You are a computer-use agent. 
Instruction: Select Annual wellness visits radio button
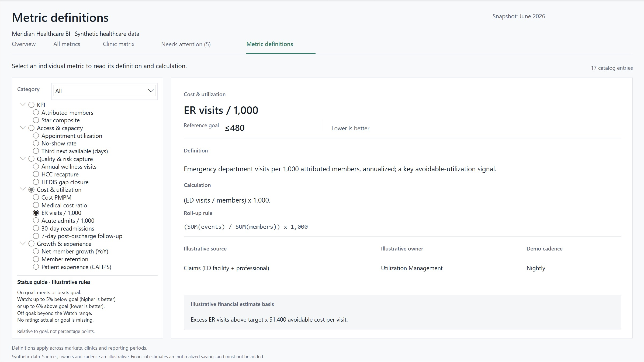coord(36,166)
